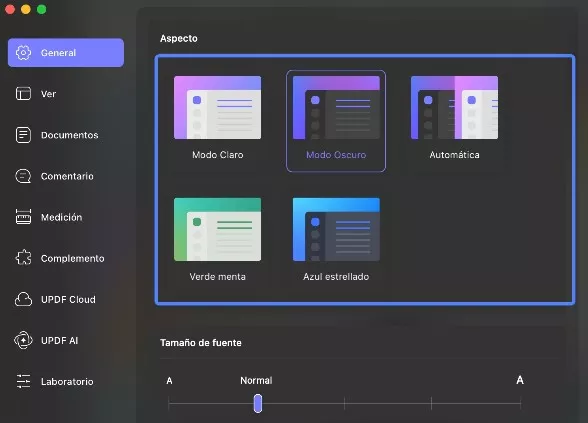Click the green window zoom button
Image resolution: width=588 pixels, height=423 pixels.
click(x=42, y=9)
